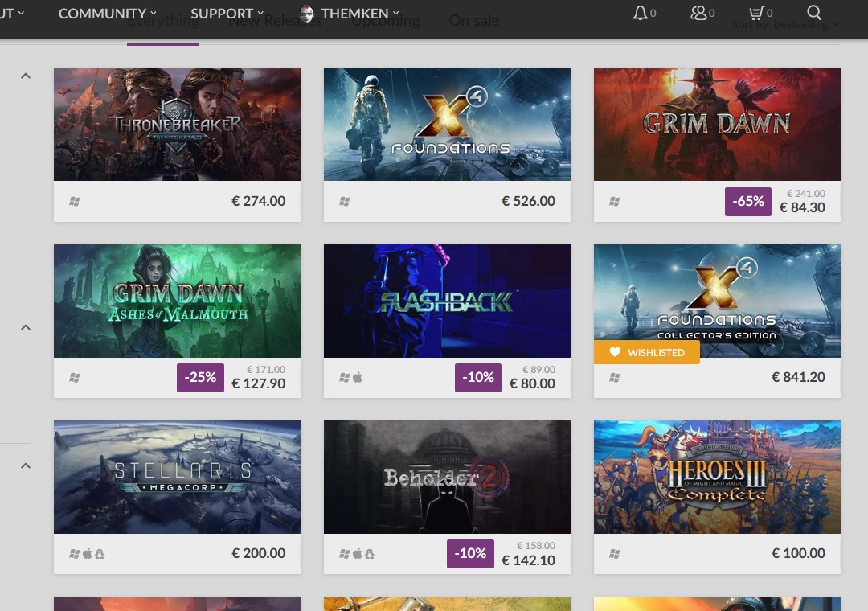Click the Apple icon under Flashback
This screenshot has width=868, height=611.
(x=358, y=377)
